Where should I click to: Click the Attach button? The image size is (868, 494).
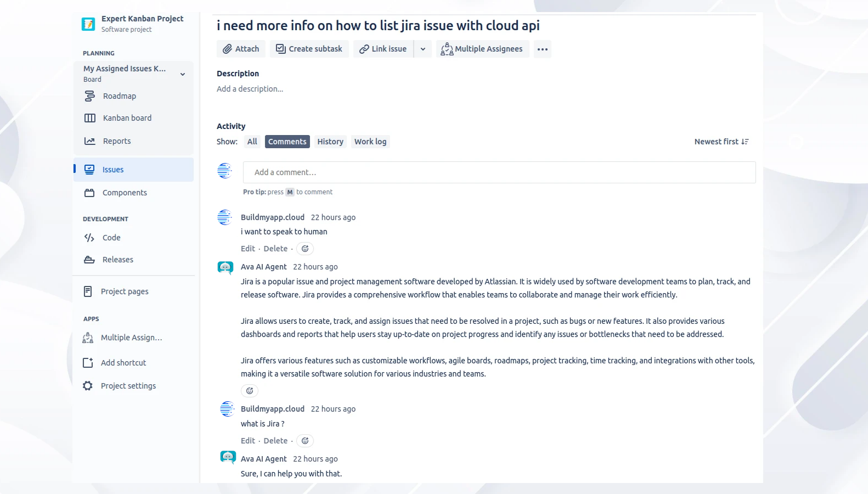[241, 49]
